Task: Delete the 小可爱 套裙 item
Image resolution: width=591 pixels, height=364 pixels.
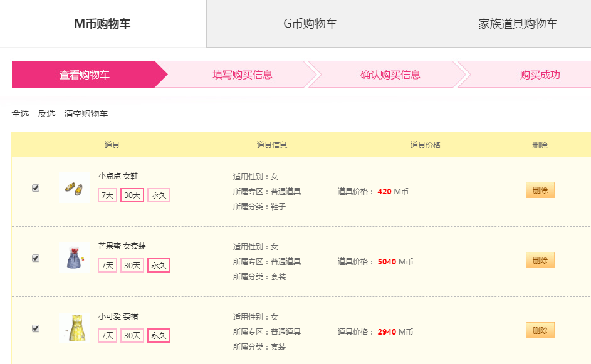Action: click(x=540, y=330)
